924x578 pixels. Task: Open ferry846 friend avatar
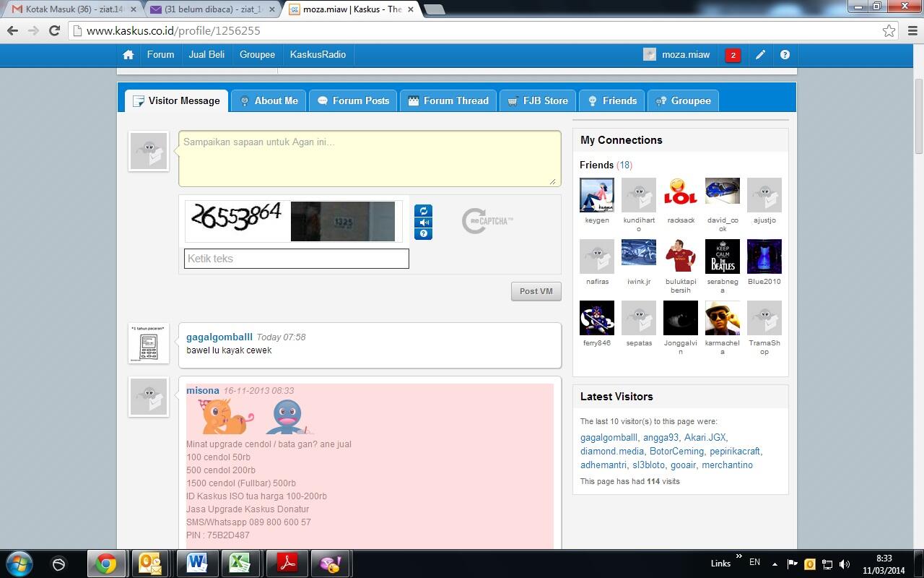click(597, 318)
